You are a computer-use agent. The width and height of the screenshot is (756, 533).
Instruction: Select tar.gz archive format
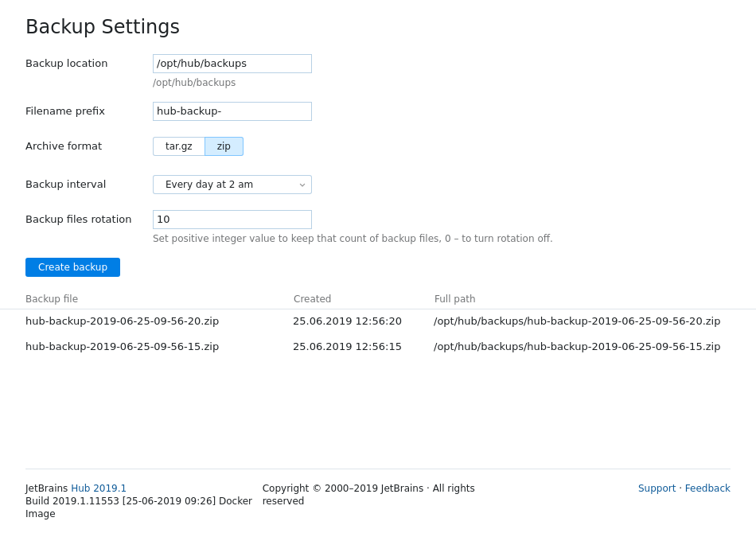(179, 146)
